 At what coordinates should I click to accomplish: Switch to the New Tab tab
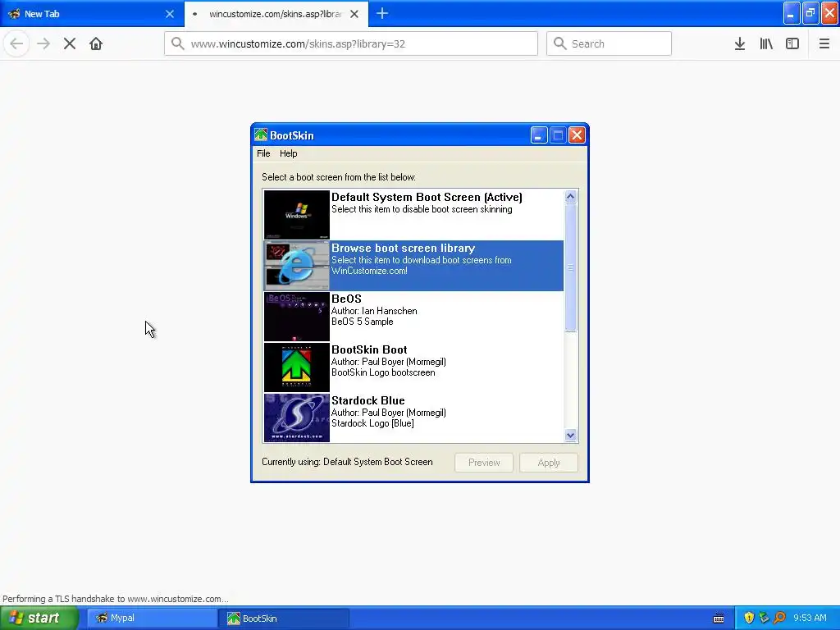click(92, 14)
